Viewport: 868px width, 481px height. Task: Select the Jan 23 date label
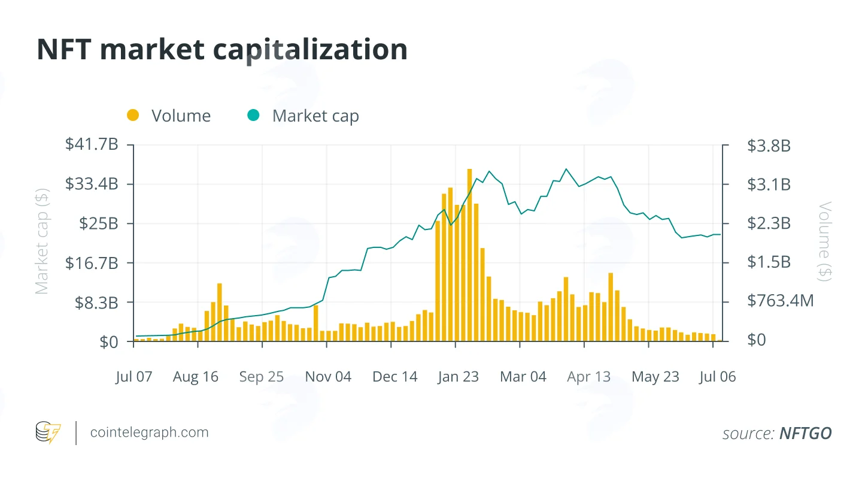click(x=458, y=377)
